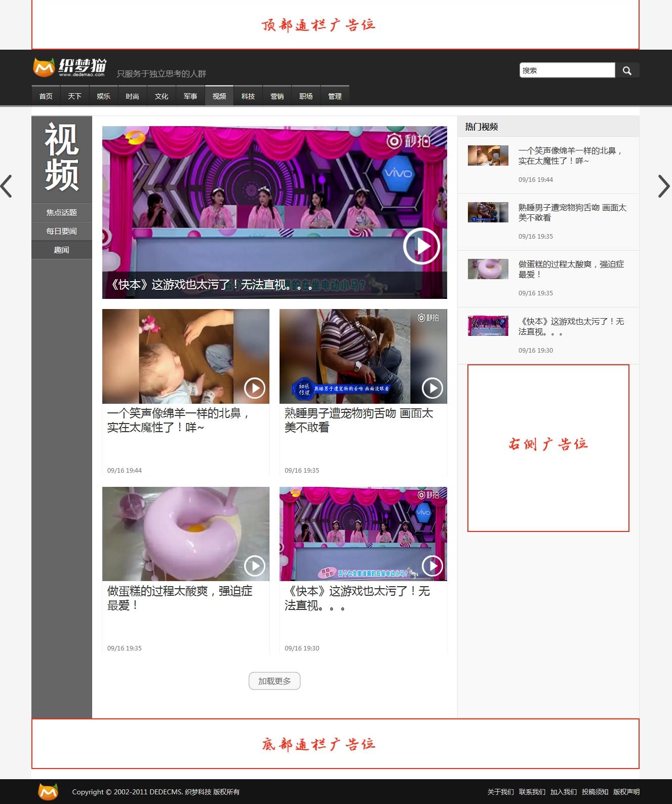The width and height of the screenshot is (672, 804).
Task: Open hot video thumbnail of pink cake
Action: click(488, 269)
